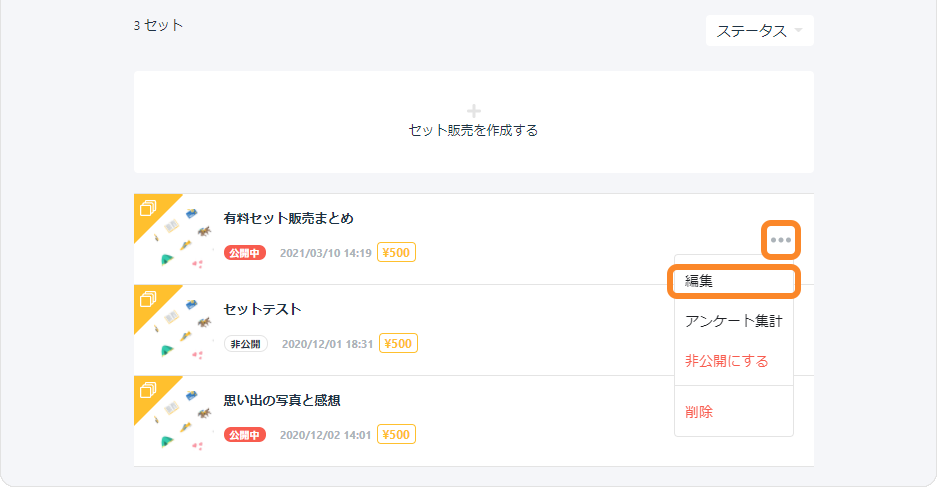Image resolution: width=937 pixels, height=487 pixels.
Task: Click the stack icon on セットテスト thumbnail
Action: click(x=148, y=299)
